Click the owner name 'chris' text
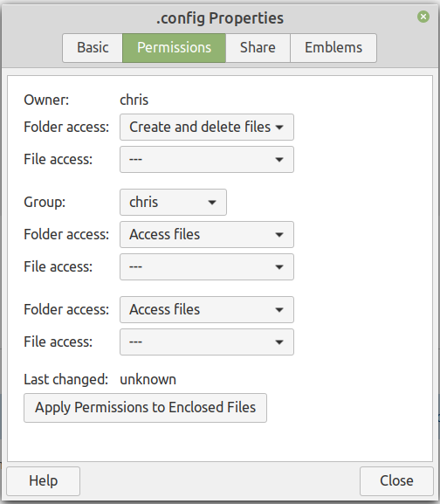Image resolution: width=440 pixels, height=504 pixels. click(x=134, y=100)
